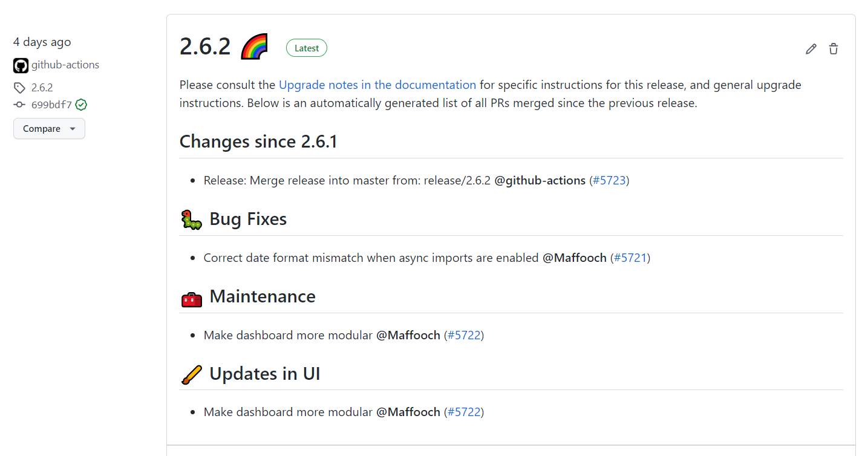Click the trash icon to delete the release
This screenshot has height=456, width=868.
tap(833, 48)
